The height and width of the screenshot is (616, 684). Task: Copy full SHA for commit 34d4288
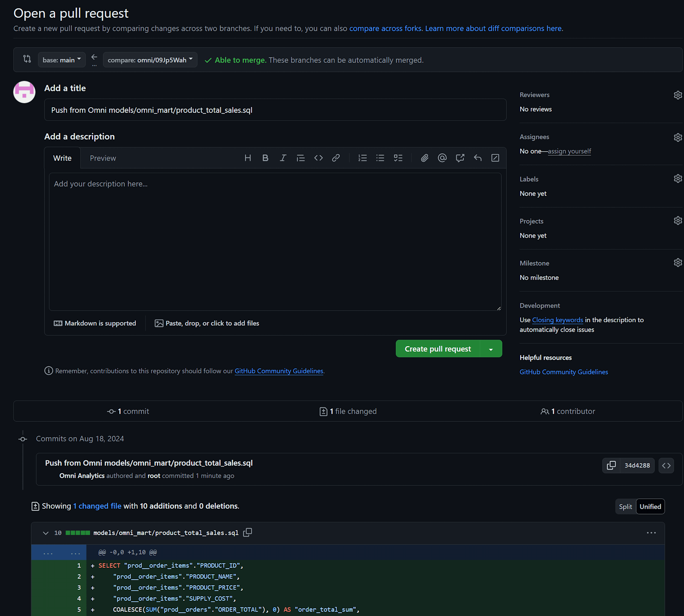click(x=611, y=465)
